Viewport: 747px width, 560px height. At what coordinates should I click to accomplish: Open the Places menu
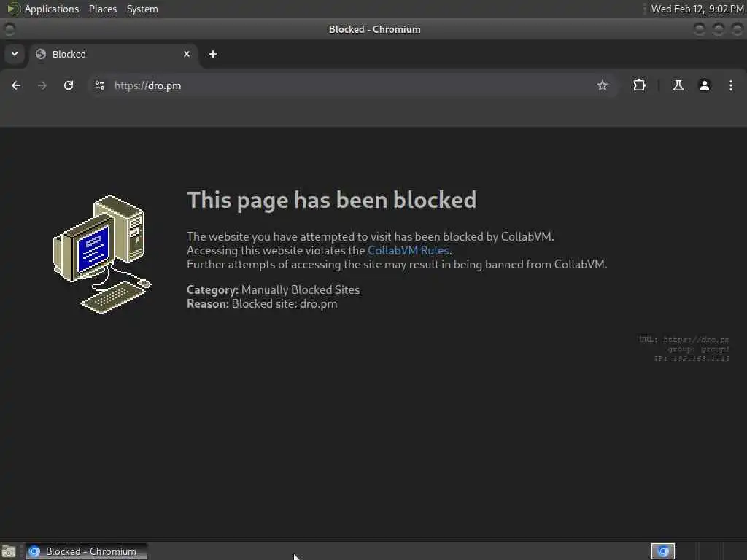pos(103,9)
